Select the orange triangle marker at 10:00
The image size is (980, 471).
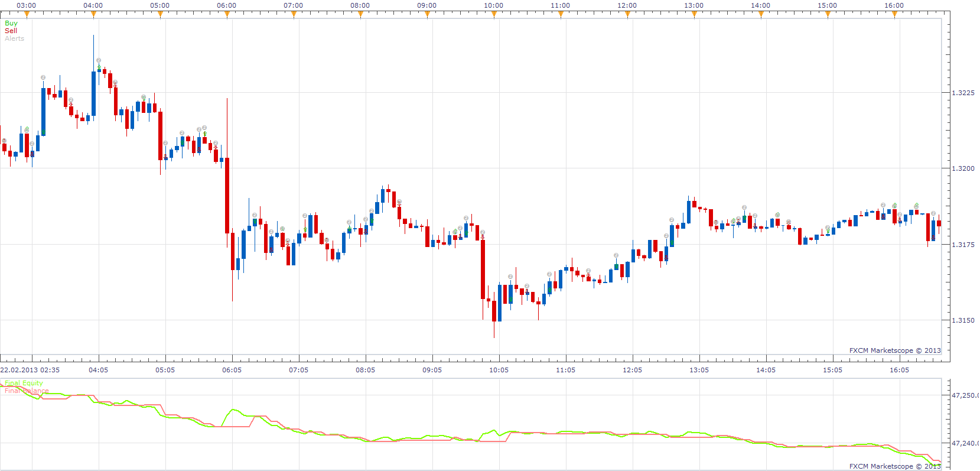coord(494,15)
